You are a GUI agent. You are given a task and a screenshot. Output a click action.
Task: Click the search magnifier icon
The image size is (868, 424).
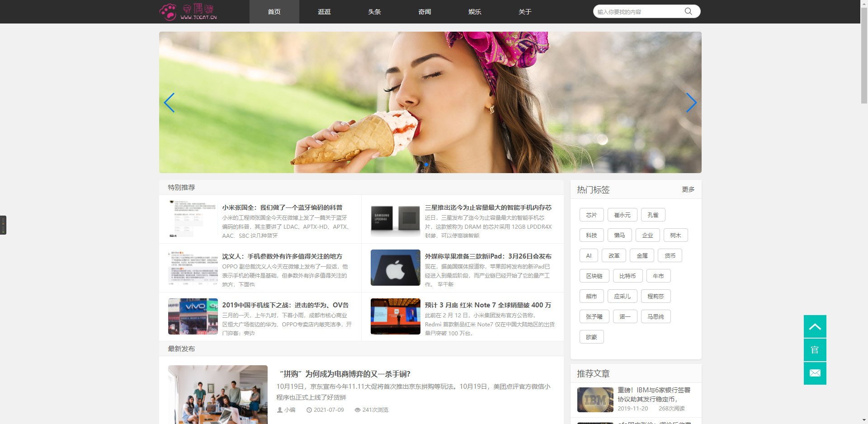pyautogui.click(x=688, y=11)
